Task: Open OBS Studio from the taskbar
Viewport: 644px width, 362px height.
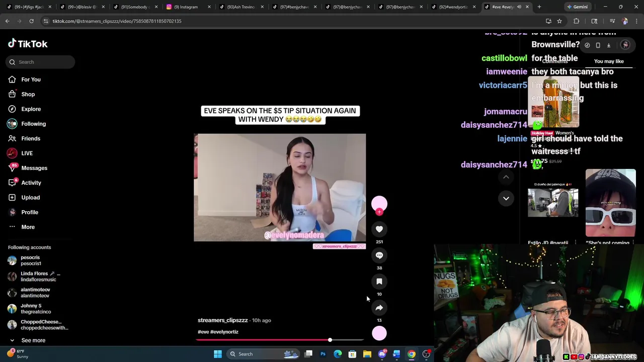Action: (426, 354)
